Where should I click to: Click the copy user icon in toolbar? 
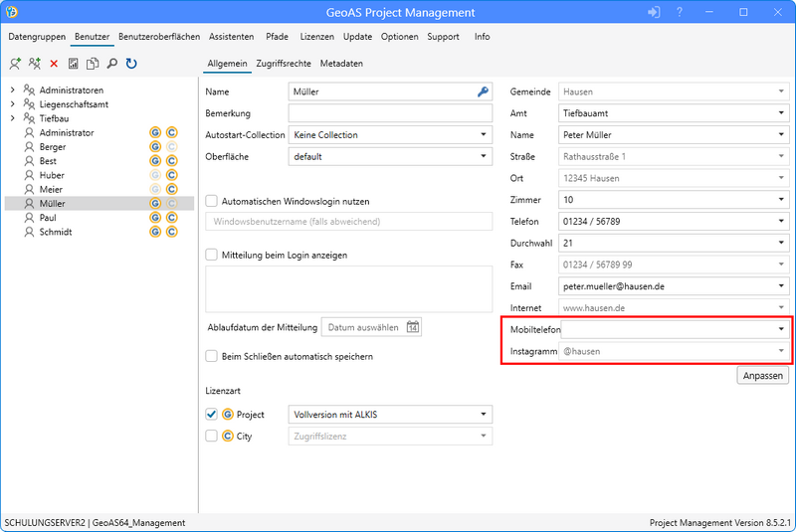click(x=93, y=64)
